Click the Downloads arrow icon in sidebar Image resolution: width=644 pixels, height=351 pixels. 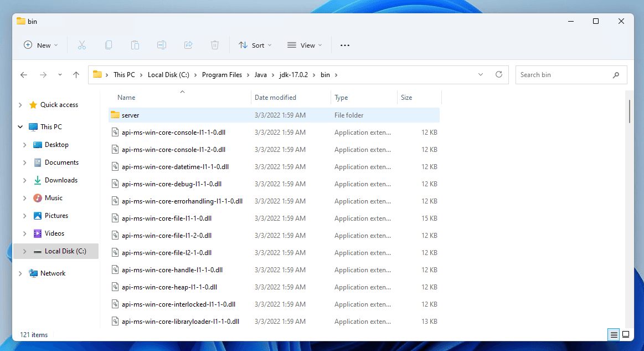coord(37,180)
